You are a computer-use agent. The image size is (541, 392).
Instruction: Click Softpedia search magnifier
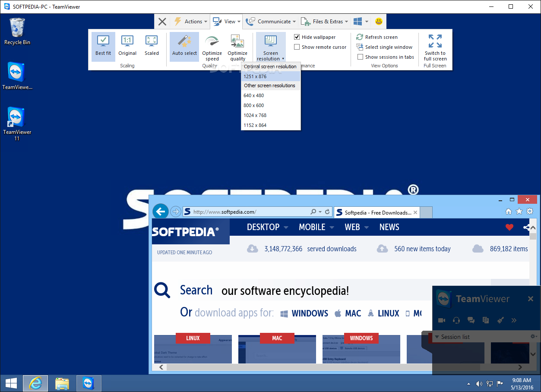(x=162, y=291)
